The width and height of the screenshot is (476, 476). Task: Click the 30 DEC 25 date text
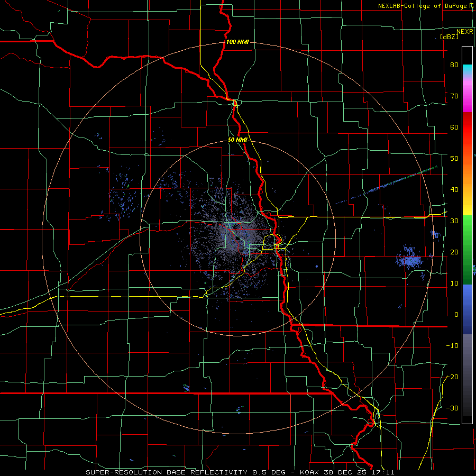344,472
